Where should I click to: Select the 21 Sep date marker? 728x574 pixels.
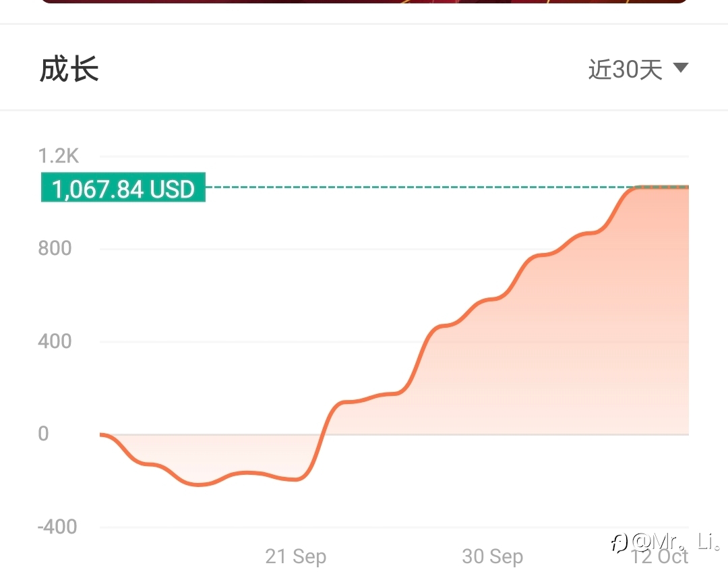(296, 556)
